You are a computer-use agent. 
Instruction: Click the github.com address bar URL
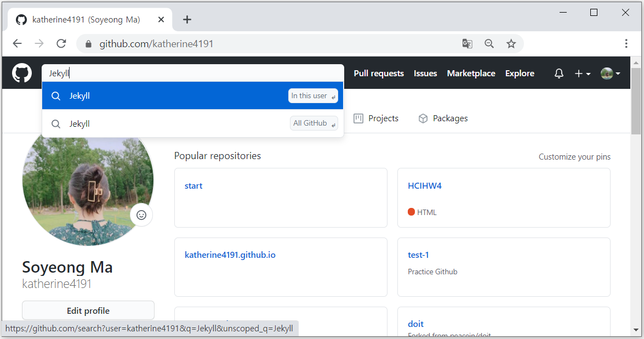pos(156,44)
